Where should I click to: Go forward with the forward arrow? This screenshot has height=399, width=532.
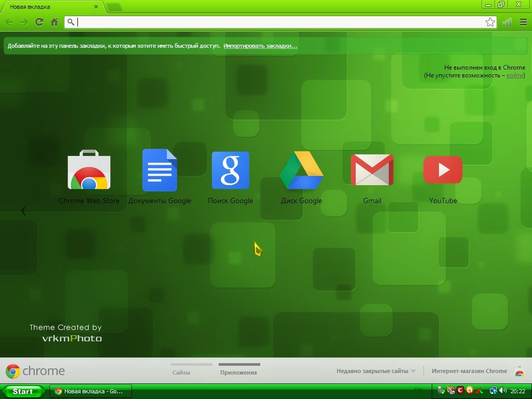tap(24, 22)
